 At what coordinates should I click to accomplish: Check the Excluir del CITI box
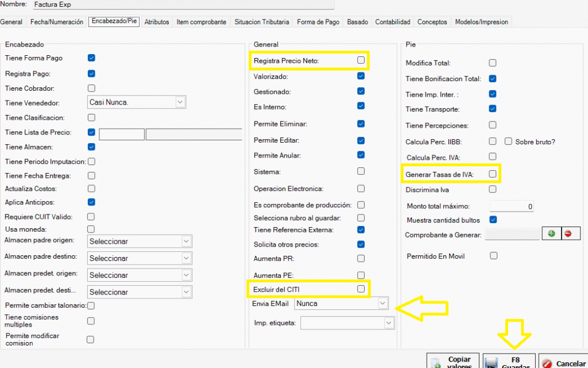[361, 289]
